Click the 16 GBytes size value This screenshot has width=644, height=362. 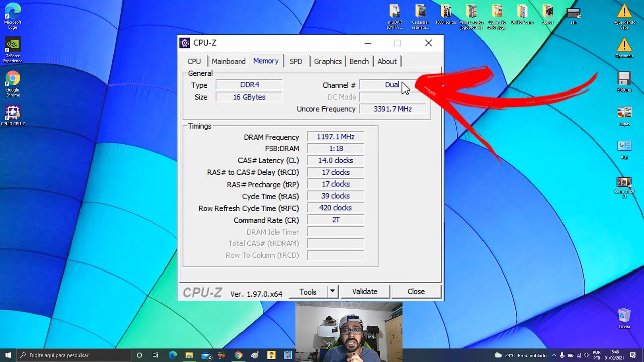(x=250, y=97)
